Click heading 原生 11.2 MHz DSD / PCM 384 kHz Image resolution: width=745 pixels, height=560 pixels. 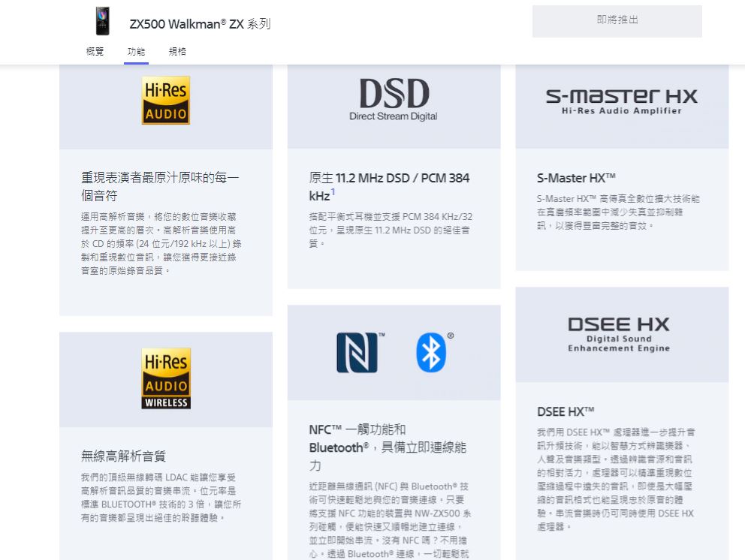389,186
